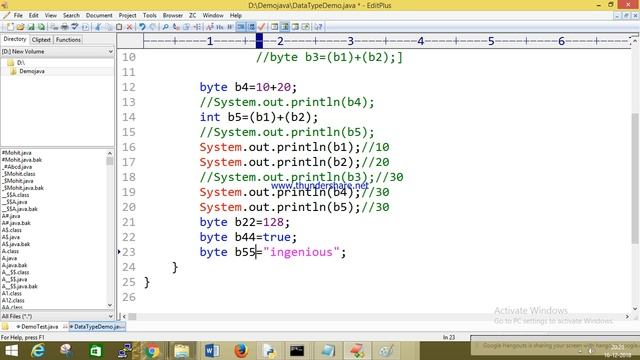Switch to the Functions side tab

point(68,40)
